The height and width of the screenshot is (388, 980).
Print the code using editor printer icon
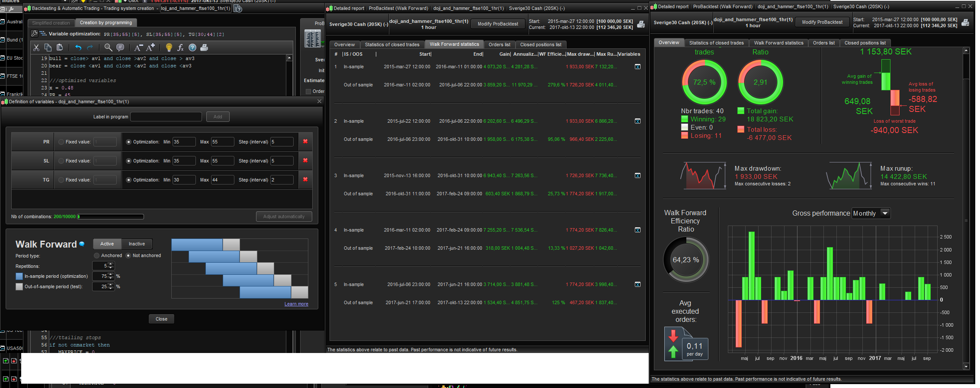click(204, 48)
